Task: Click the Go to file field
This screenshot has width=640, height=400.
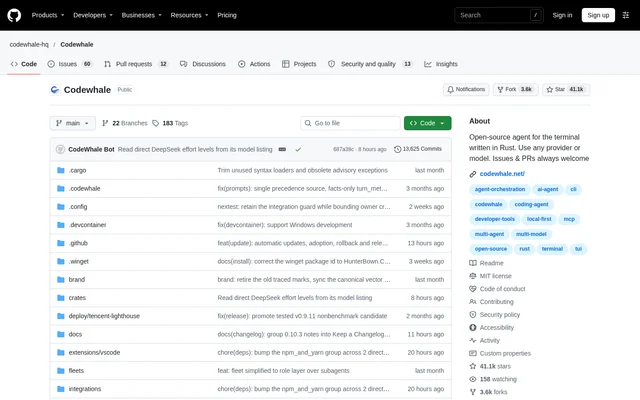Action: 350,123
